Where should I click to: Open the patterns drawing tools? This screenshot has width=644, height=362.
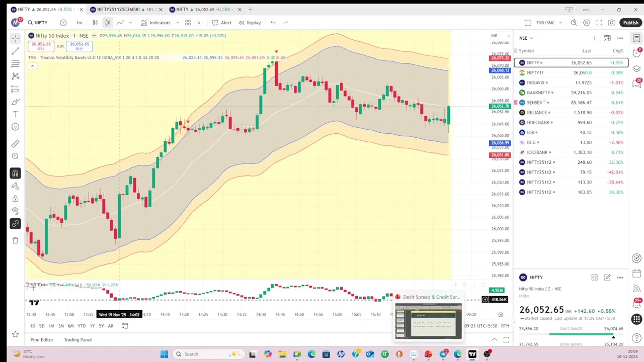coord(15,76)
